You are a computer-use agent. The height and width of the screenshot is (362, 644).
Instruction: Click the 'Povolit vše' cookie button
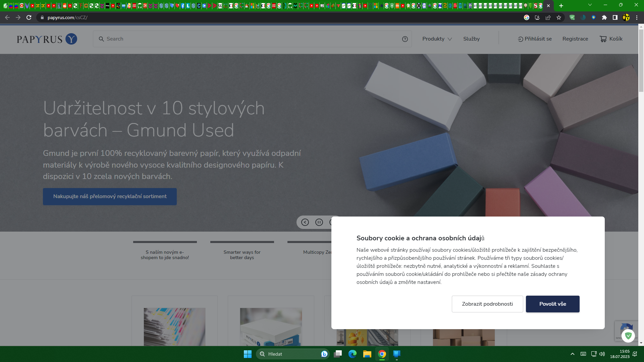point(552,304)
